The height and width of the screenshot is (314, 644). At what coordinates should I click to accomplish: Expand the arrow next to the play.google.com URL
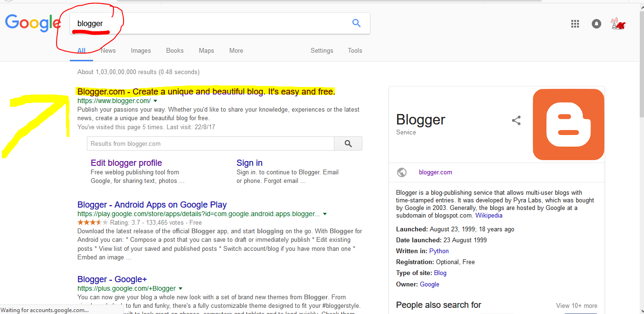(325, 214)
